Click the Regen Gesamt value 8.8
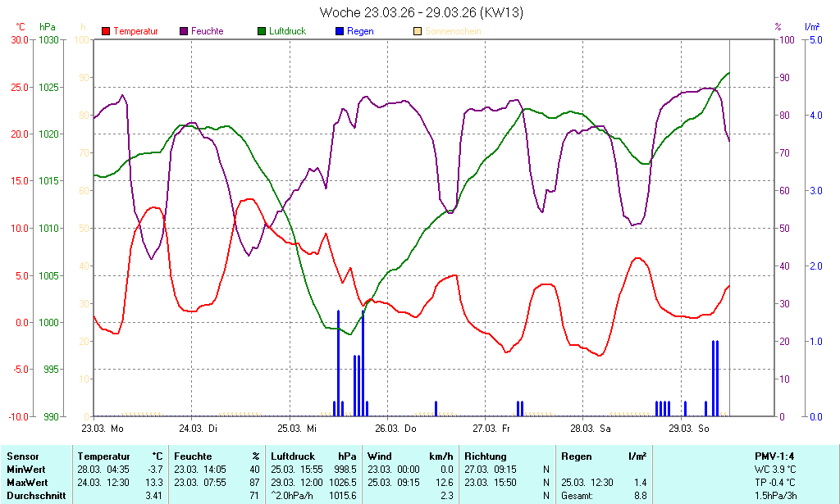Image resolution: width=840 pixels, height=504 pixels. 640,496
